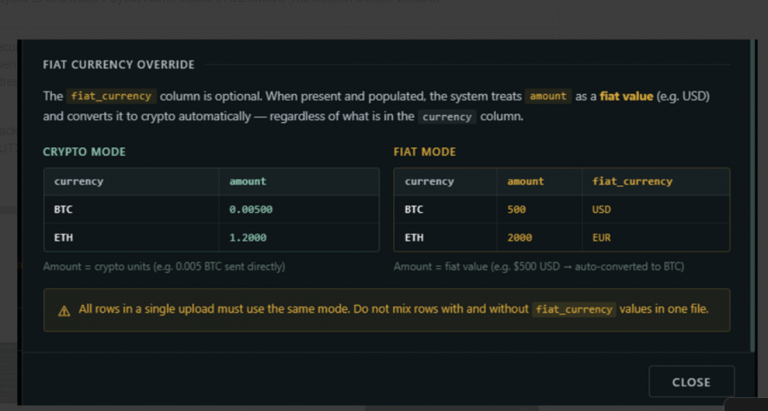The height and width of the screenshot is (411, 768).
Task: Click the fiat_currency tag in warning banner
Action: tap(574, 310)
